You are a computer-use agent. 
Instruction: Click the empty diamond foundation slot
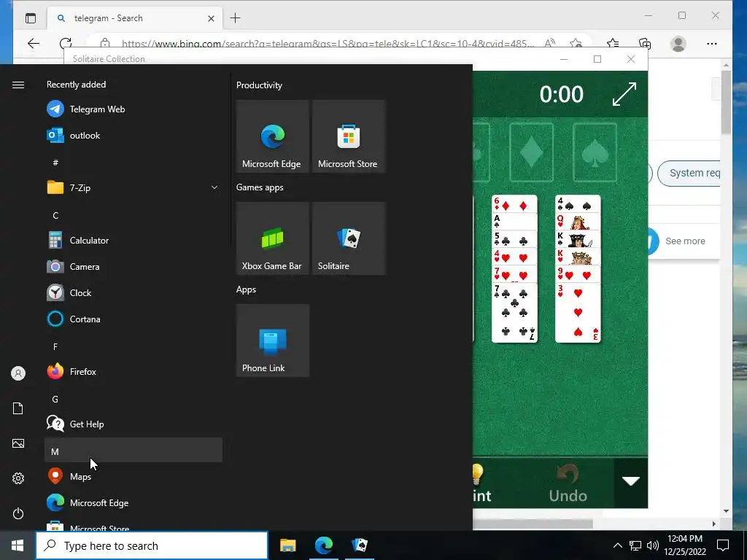(x=531, y=153)
